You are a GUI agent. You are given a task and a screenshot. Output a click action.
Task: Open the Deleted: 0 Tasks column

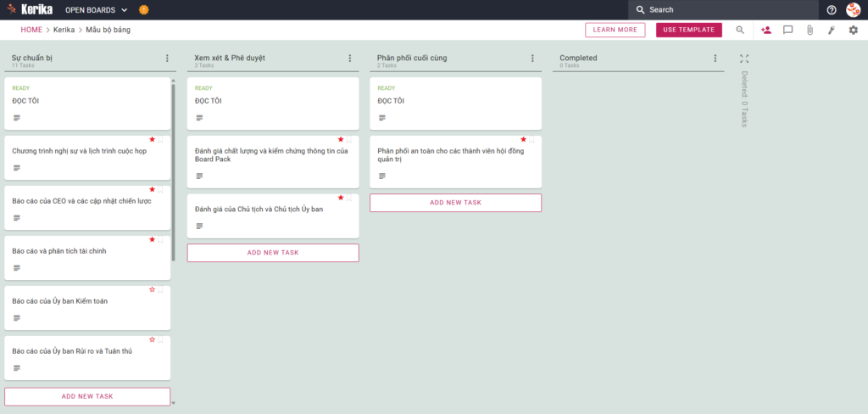[744, 99]
